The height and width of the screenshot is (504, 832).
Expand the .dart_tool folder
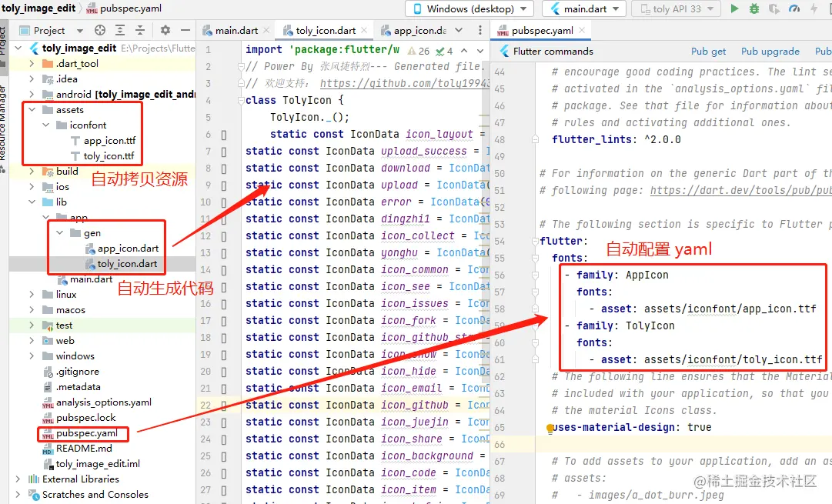click(x=32, y=64)
